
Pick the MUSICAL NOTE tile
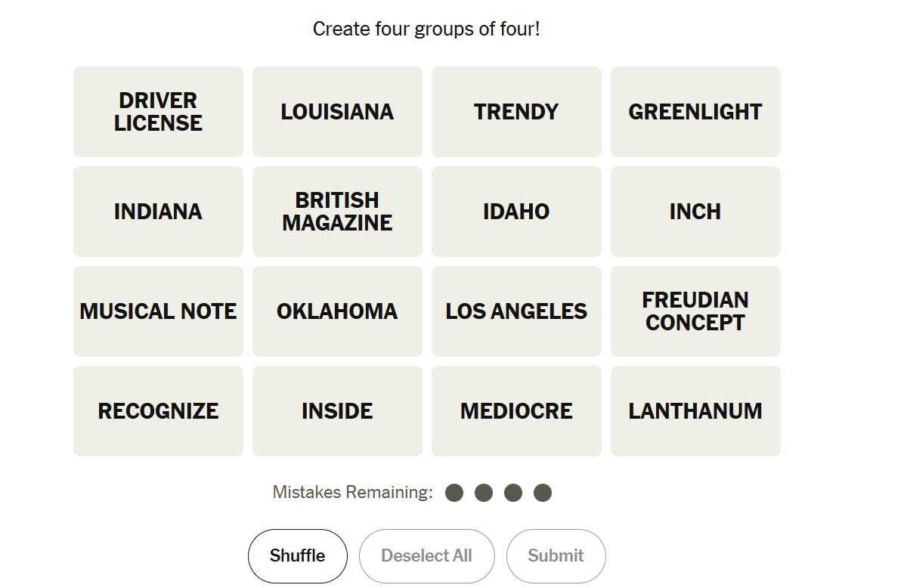158,311
